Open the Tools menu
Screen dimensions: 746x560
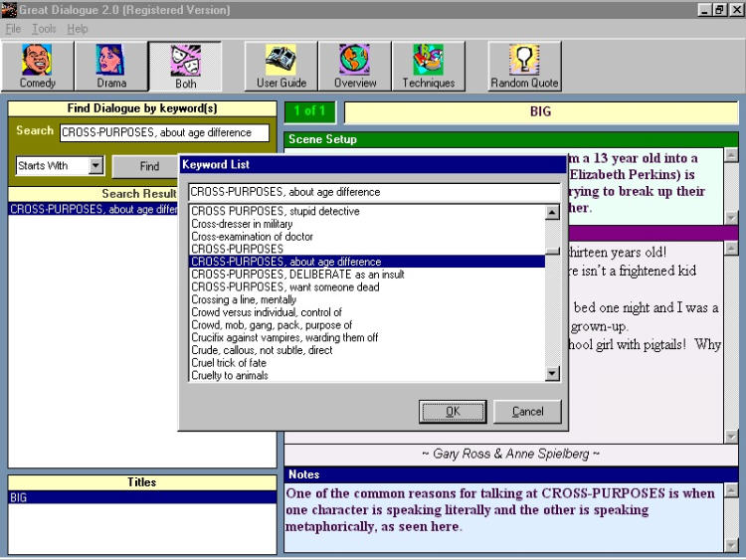pyautogui.click(x=43, y=29)
